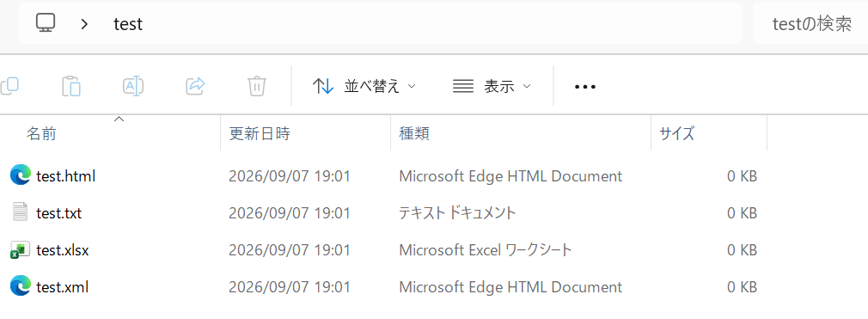
Task: Click the trash delete icon
Action: click(x=257, y=86)
